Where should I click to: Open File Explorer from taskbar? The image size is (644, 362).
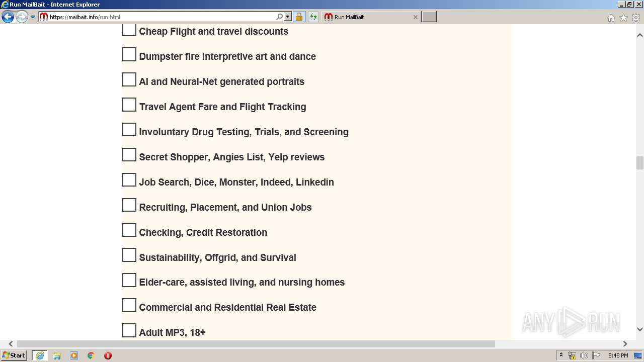(x=57, y=355)
